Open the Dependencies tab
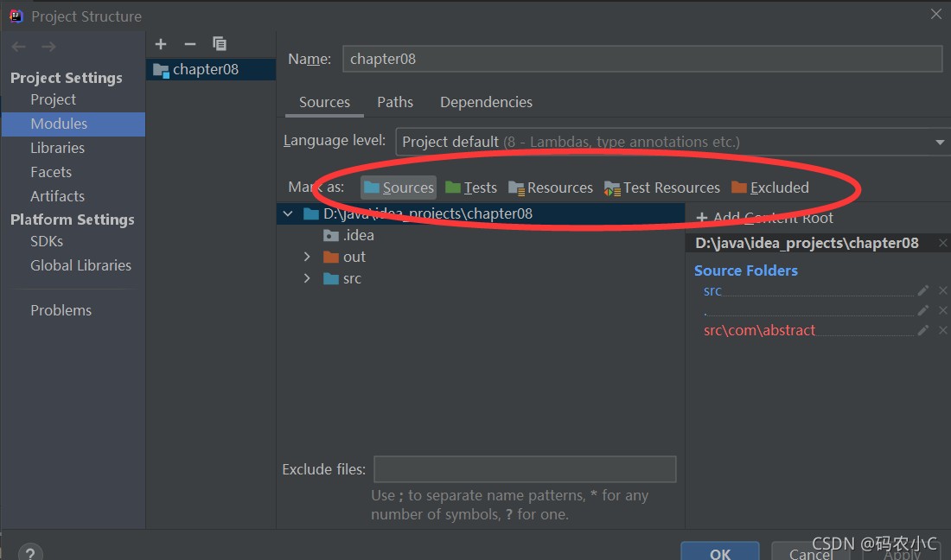The width and height of the screenshot is (951, 560). pos(486,102)
